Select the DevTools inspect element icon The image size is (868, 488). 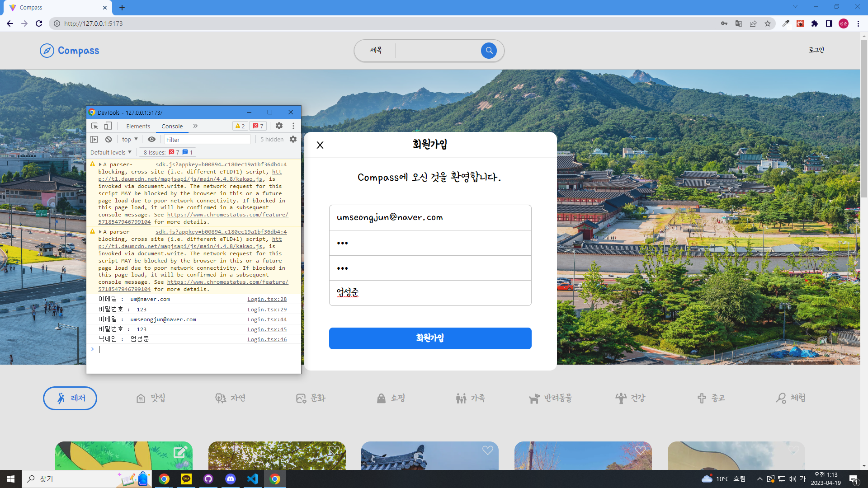click(x=94, y=126)
